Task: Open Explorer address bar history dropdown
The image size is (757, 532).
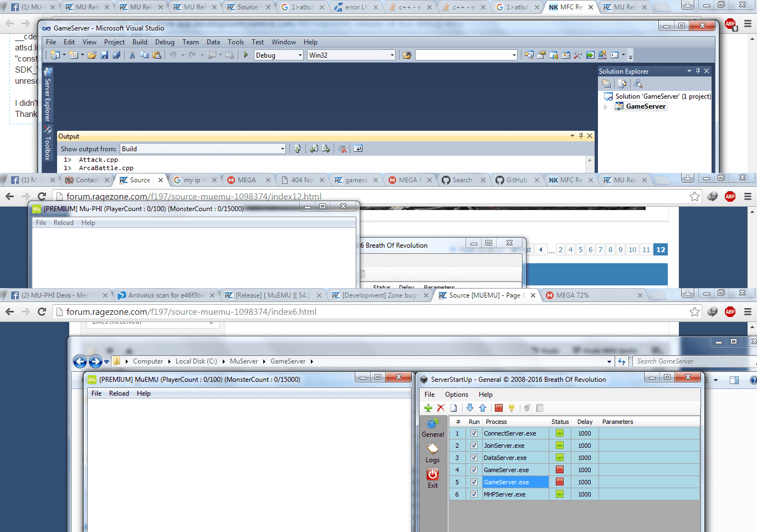Action: 609,361
